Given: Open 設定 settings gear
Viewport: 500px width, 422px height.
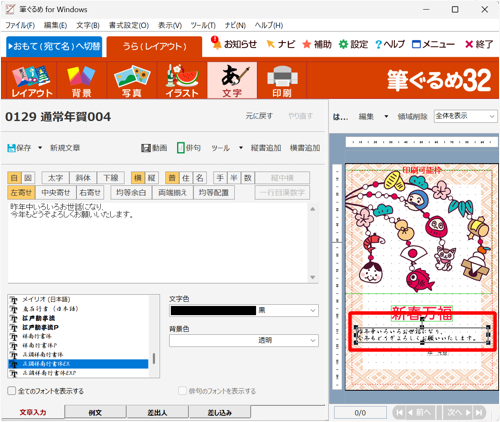Looking at the screenshot, I should (x=353, y=44).
